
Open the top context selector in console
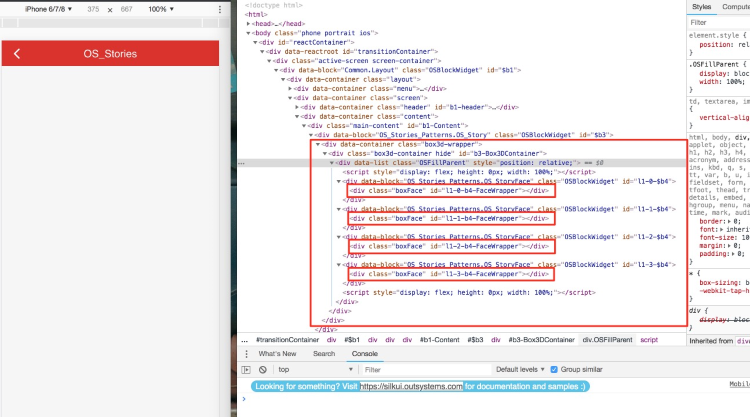(x=312, y=369)
